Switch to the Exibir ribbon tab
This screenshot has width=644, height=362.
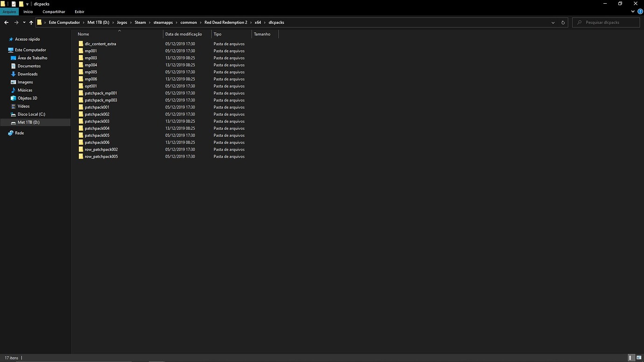[x=79, y=12]
